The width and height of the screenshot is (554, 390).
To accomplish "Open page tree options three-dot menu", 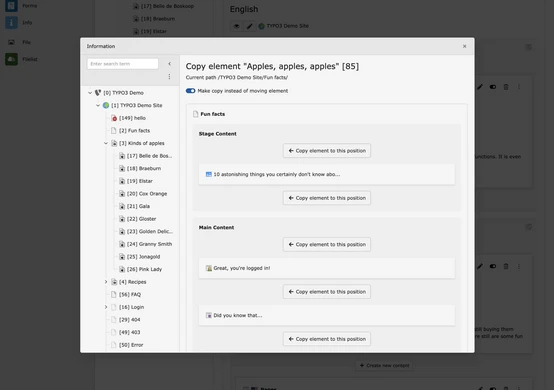I will tap(170, 77).
